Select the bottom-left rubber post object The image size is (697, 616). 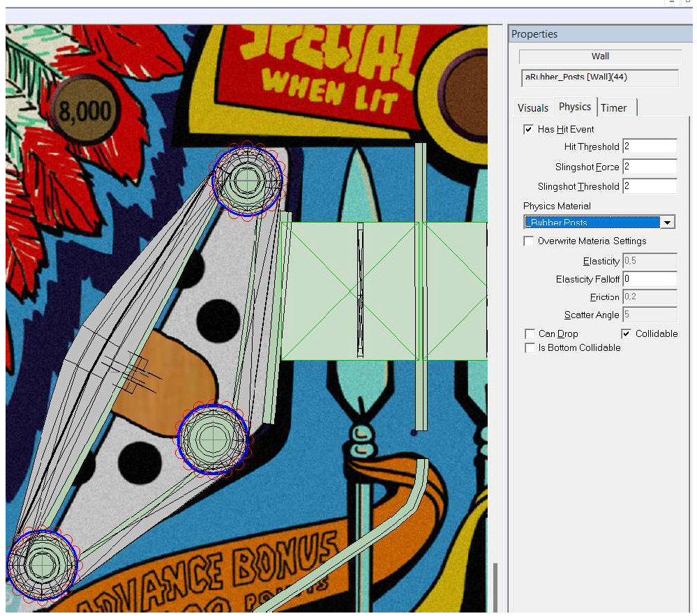[43, 564]
